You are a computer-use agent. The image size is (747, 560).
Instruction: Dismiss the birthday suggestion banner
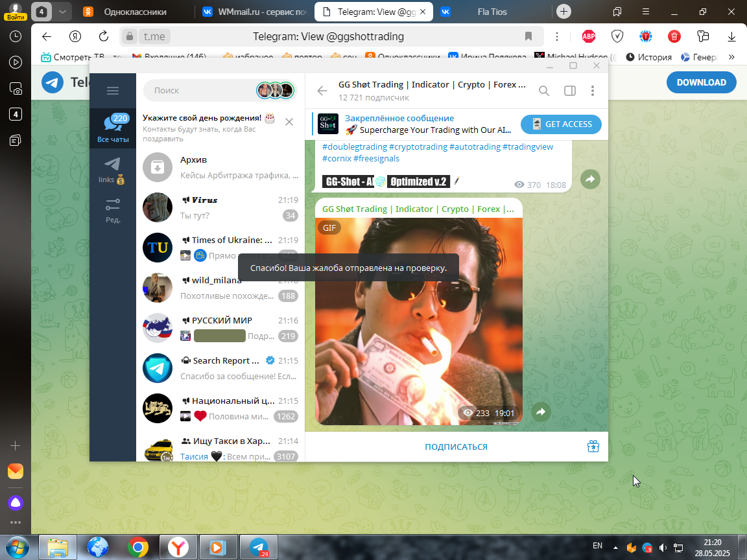tap(289, 122)
